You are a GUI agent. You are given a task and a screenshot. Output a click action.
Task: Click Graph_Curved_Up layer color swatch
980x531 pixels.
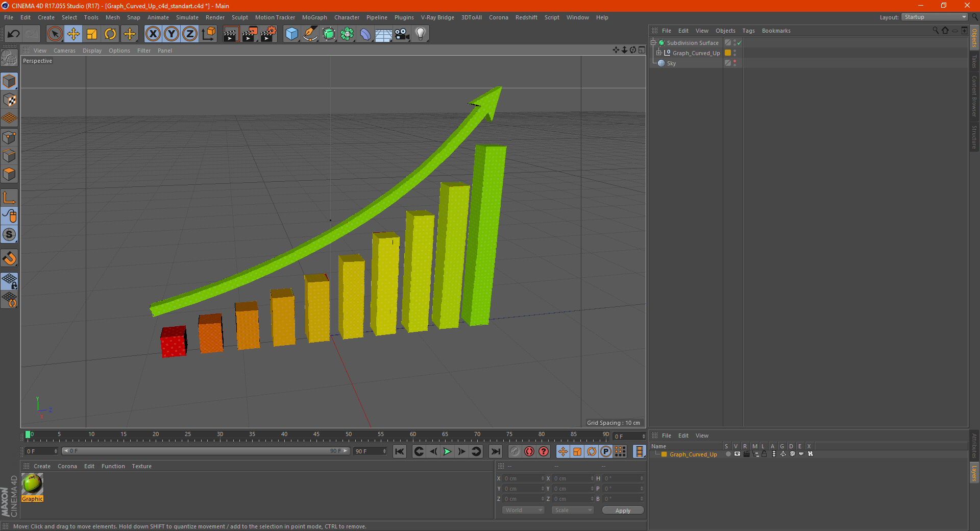728,53
